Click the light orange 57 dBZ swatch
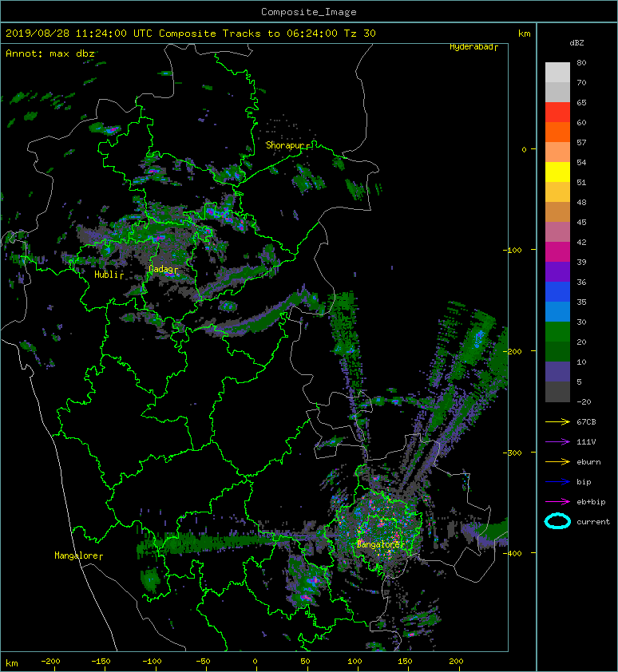 pos(557,152)
